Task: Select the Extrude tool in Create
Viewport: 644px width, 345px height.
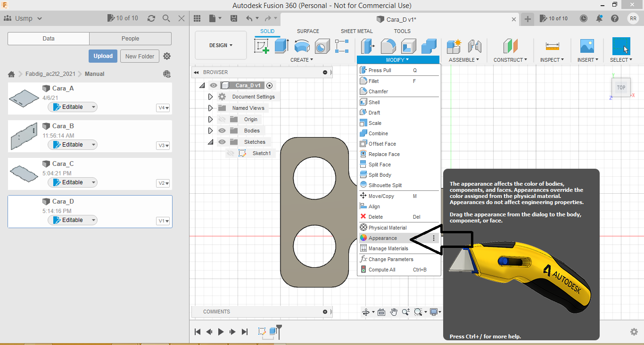Action: 281,46
